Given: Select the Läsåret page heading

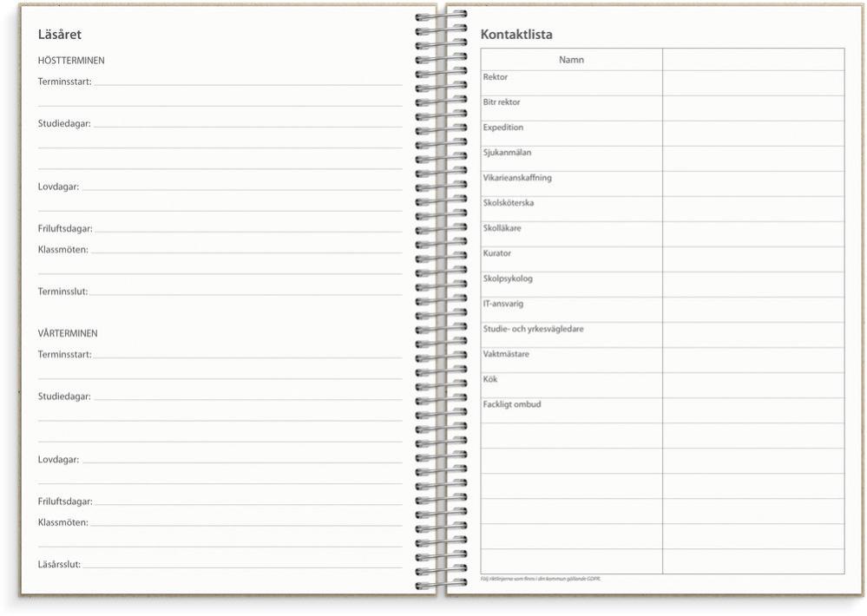Looking at the screenshot, I should tap(60, 35).
